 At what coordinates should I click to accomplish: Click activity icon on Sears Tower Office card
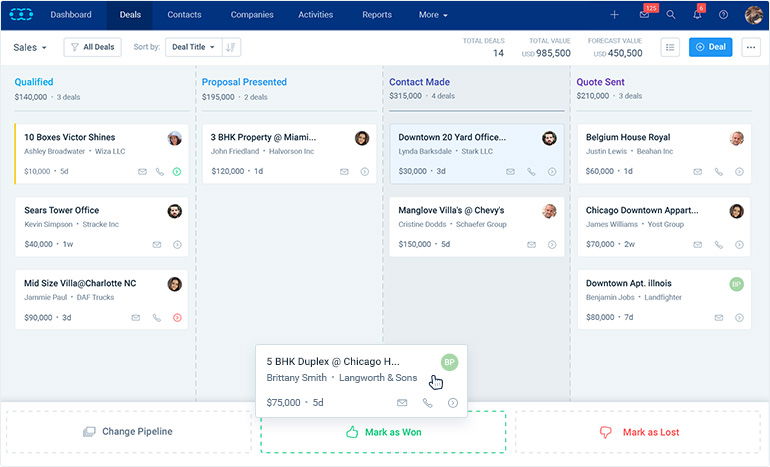[x=177, y=245]
